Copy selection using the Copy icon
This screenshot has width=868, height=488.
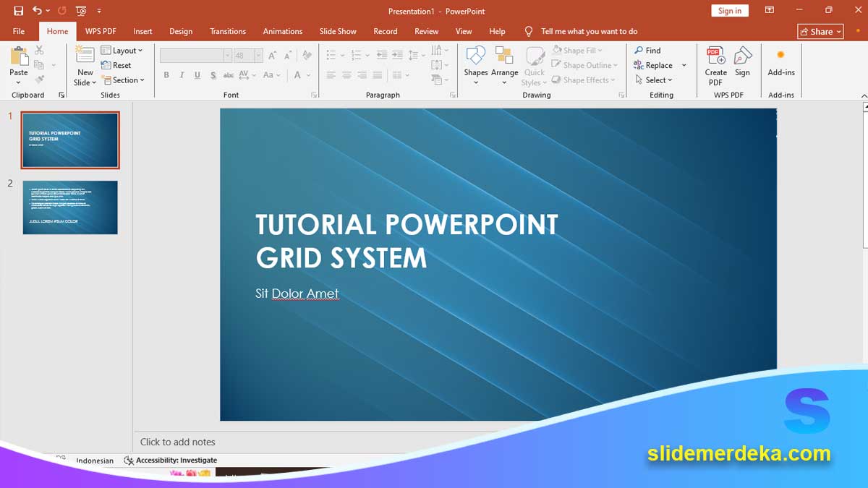[x=39, y=65]
